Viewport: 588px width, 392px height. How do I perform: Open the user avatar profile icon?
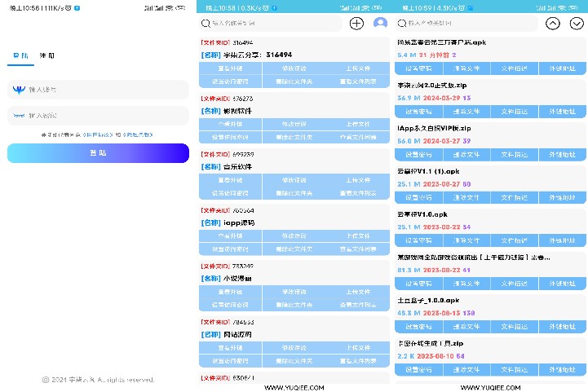pos(380,24)
